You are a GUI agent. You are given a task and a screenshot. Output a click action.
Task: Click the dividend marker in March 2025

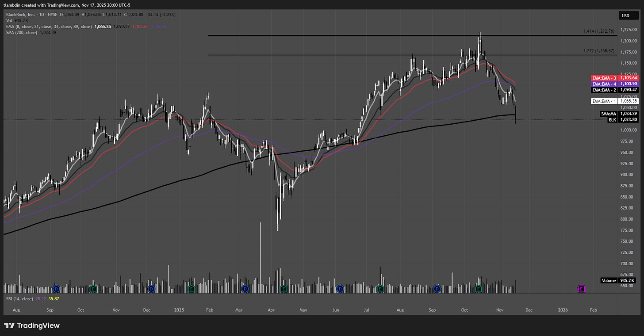(245, 289)
